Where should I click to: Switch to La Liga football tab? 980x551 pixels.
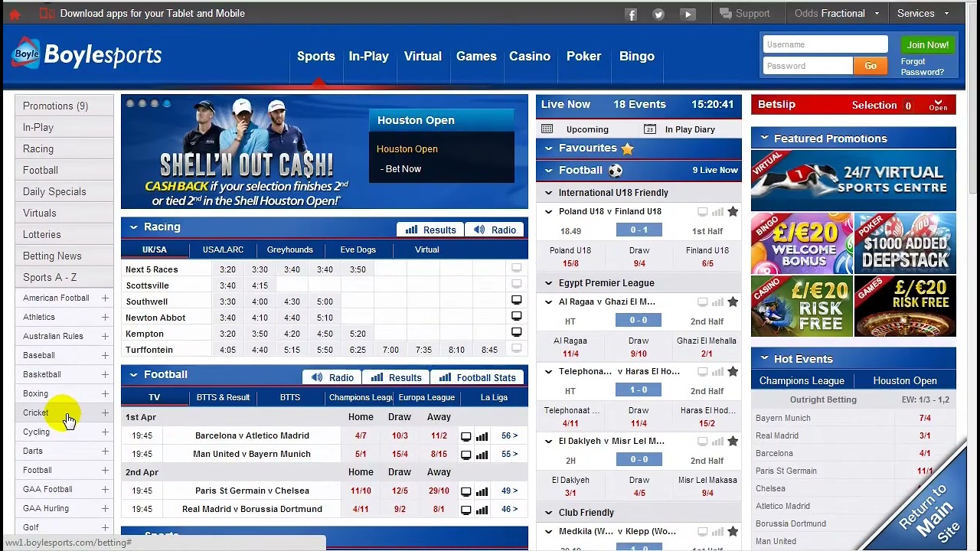tap(494, 397)
